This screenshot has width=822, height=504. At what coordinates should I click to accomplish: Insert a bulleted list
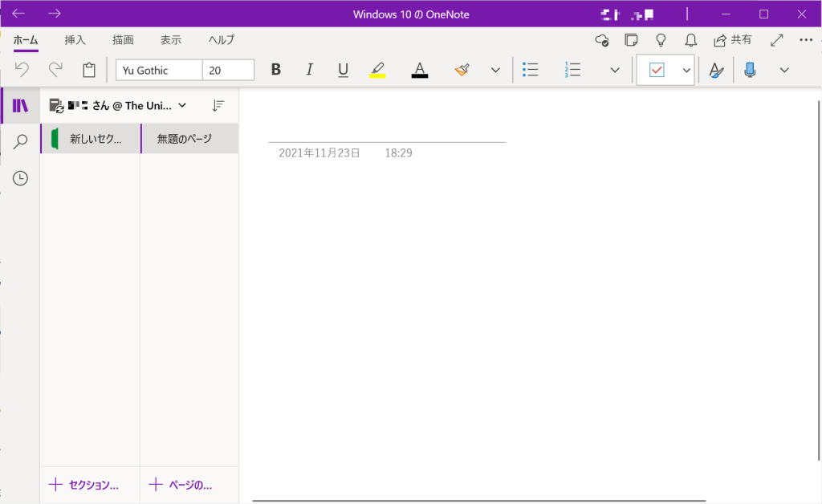tap(530, 70)
